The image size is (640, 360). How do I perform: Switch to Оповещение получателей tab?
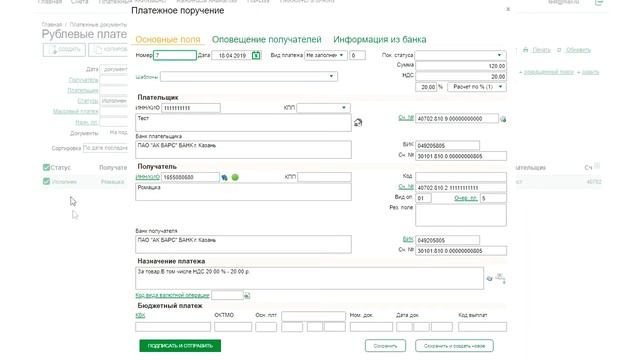pos(267,40)
